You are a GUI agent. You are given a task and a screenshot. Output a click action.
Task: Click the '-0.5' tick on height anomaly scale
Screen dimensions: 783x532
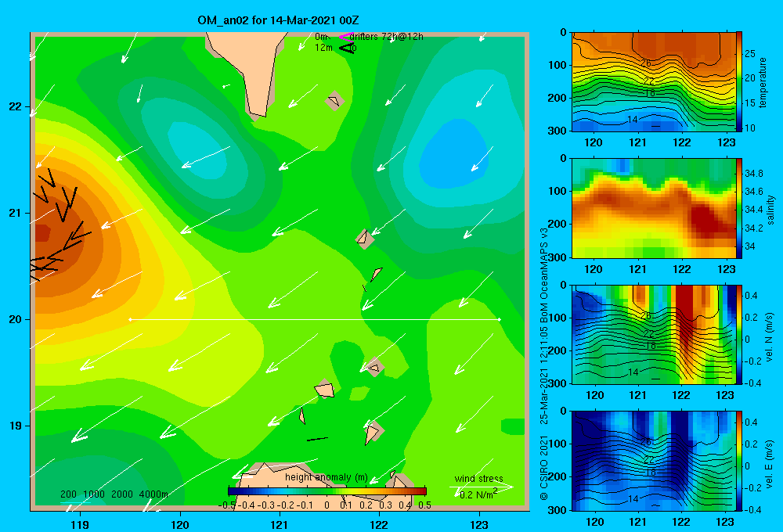click(x=227, y=505)
